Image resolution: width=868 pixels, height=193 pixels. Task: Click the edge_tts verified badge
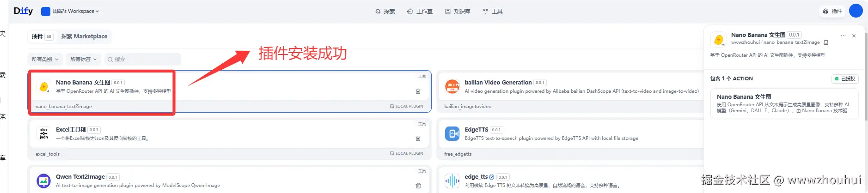[492, 177]
